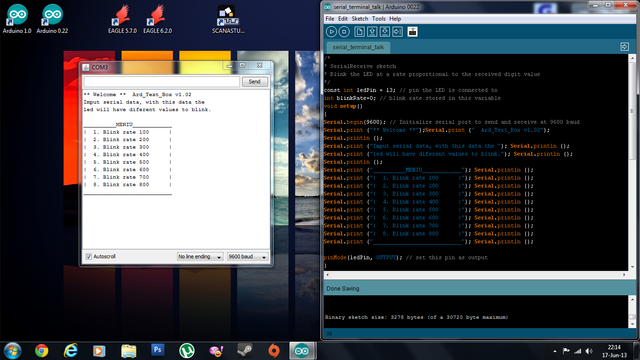Screen dimensions: 640x360
Task: Click the network signal tray icon
Action: point(578,351)
